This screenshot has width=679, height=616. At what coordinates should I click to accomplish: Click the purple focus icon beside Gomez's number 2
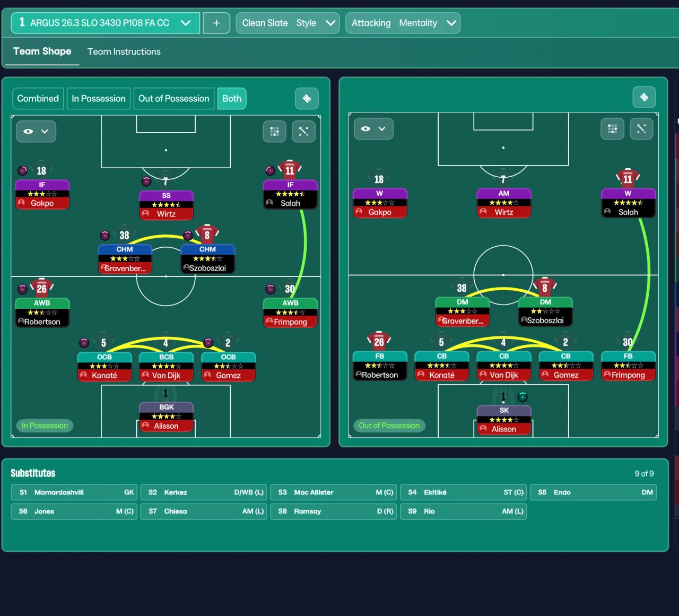[208, 343]
